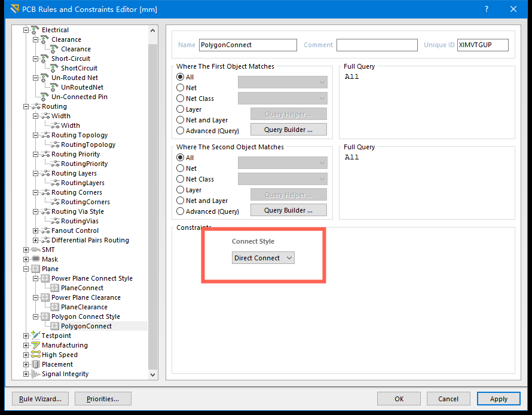Screen dimensions: 532x415
Task: Click the Electrical category icon in tree
Action: point(35,30)
